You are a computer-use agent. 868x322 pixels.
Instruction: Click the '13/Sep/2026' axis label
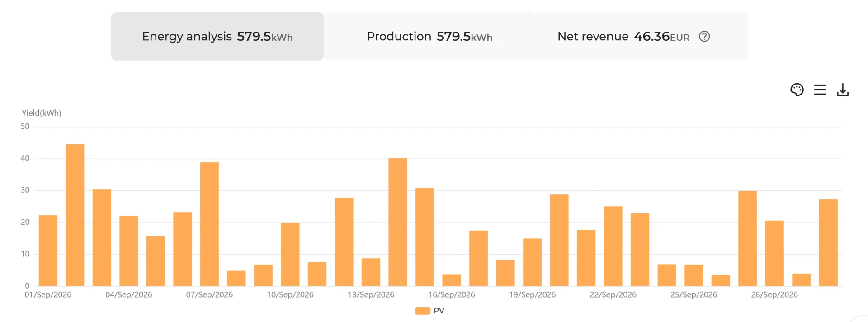coord(371,295)
